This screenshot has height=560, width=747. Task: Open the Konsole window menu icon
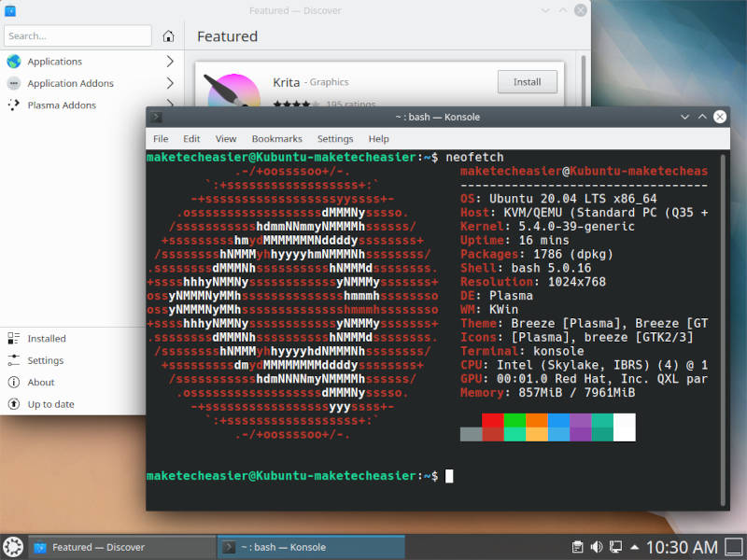(156, 117)
